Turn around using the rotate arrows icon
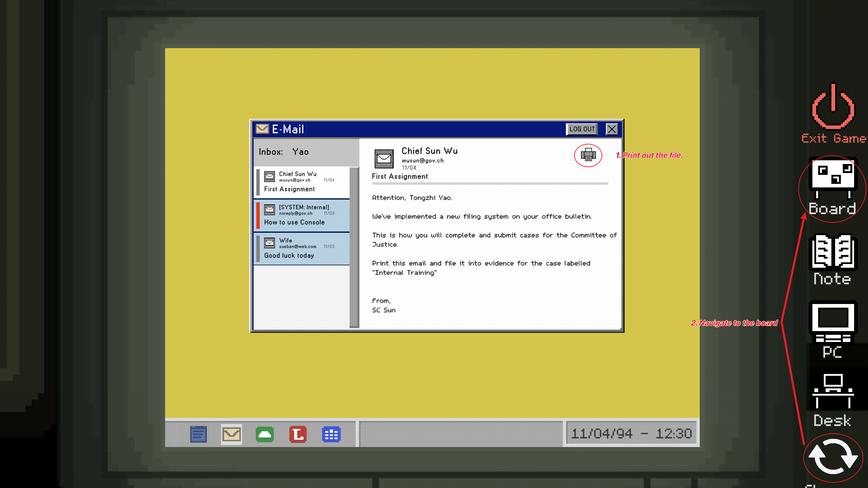The image size is (868, 488). (x=833, y=457)
